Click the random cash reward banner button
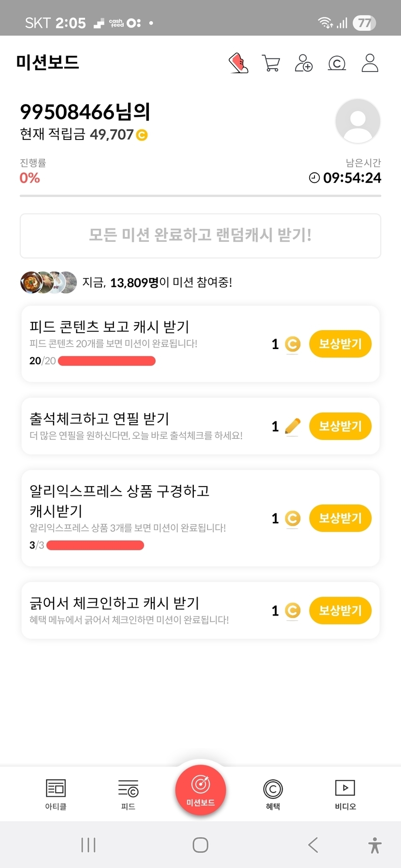 (200, 236)
